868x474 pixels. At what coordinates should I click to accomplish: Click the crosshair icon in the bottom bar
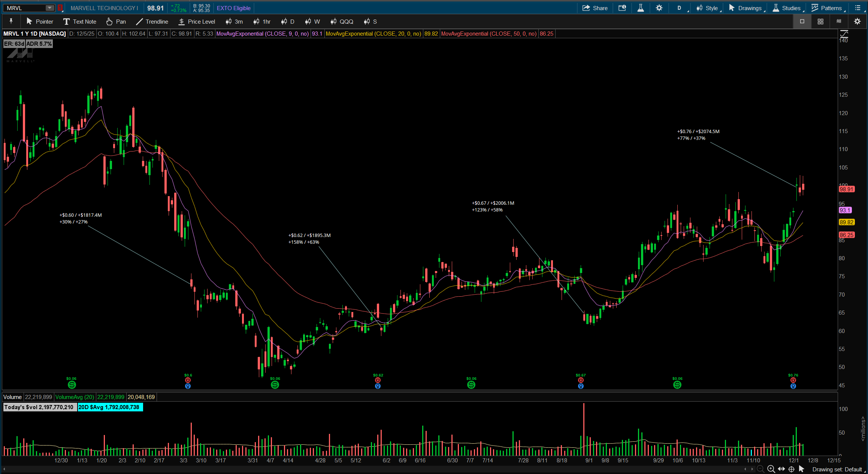791,469
